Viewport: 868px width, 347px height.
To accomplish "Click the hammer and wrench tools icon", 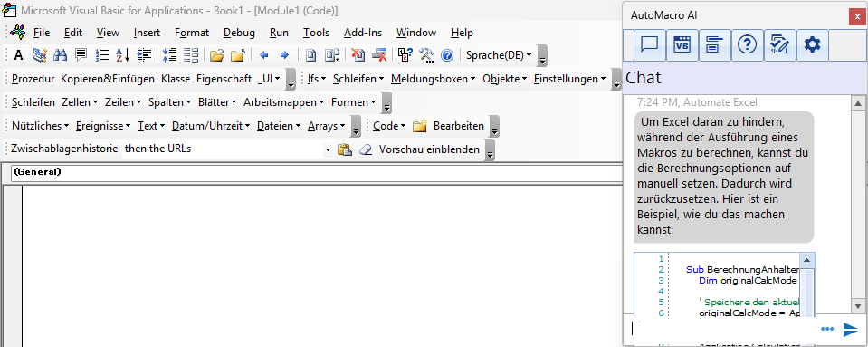I will point(426,55).
